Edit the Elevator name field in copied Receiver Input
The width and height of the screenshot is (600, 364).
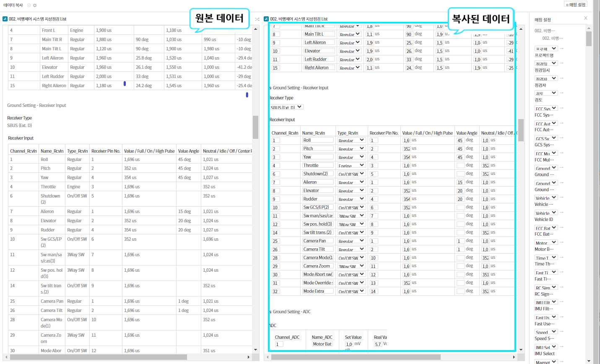[318, 191]
